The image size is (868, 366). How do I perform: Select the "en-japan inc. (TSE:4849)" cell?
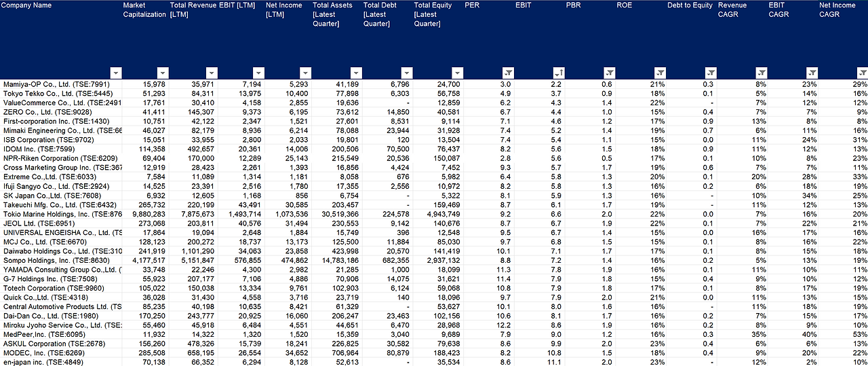61,362
